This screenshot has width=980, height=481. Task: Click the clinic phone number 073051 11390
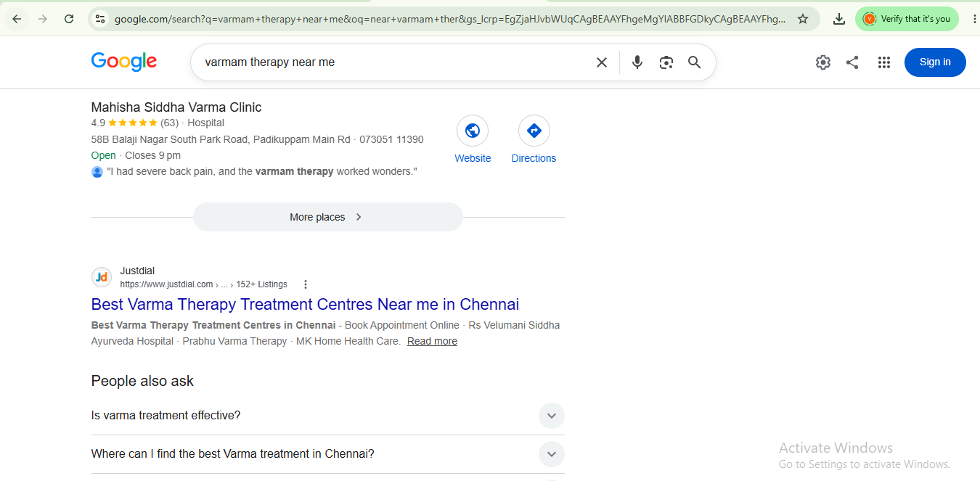click(391, 139)
